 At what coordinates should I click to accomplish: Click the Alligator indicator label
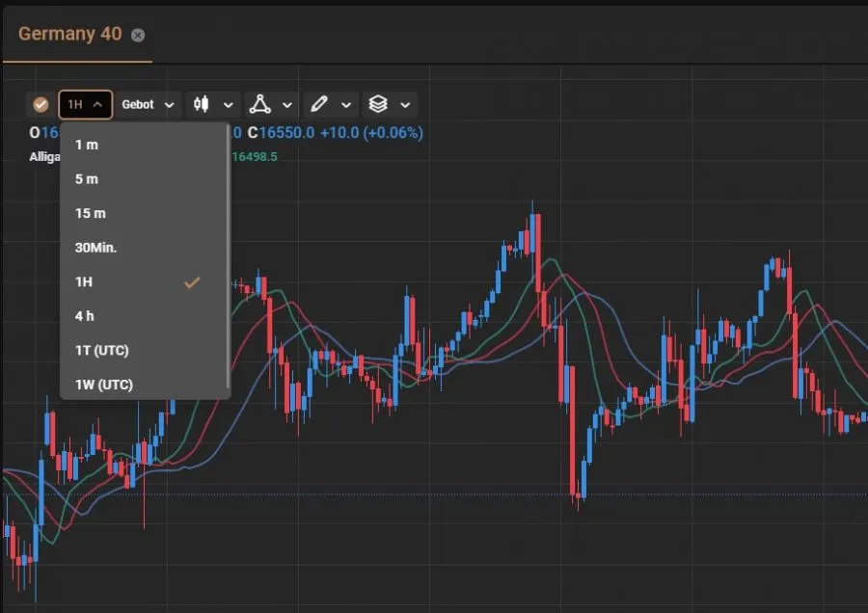[x=43, y=156]
